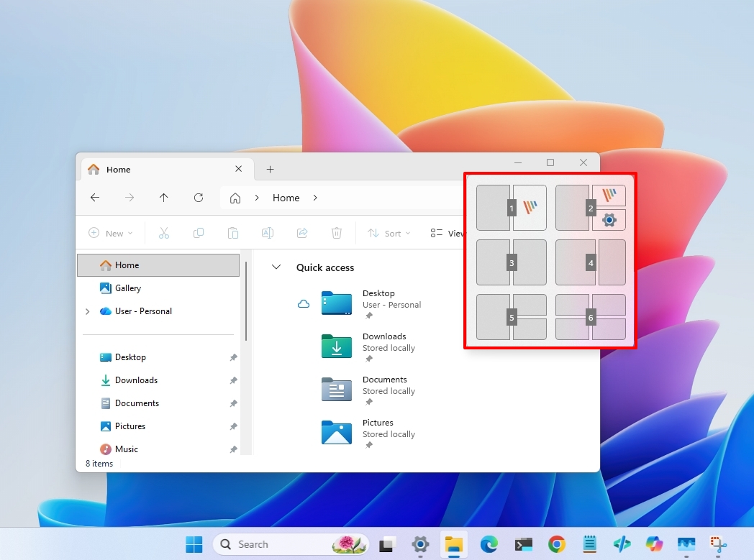The height and width of the screenshot is (560, 754).
Task: Open Snipping Tool from the taskbar
Action: point(719,544)
